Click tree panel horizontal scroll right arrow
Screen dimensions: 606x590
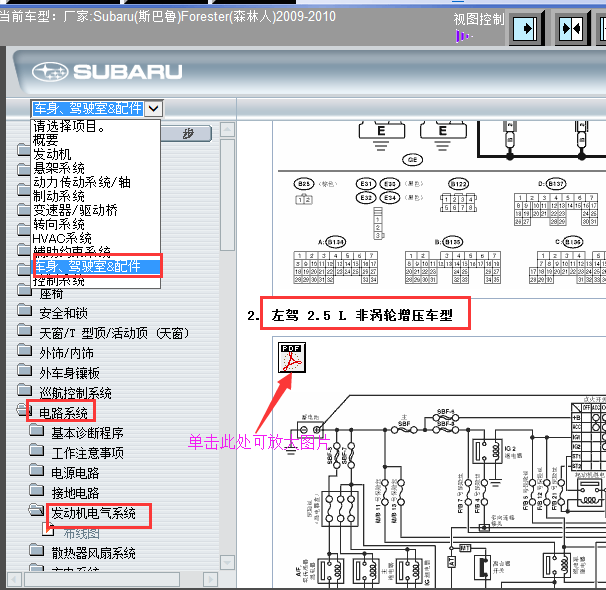[210, 580]
